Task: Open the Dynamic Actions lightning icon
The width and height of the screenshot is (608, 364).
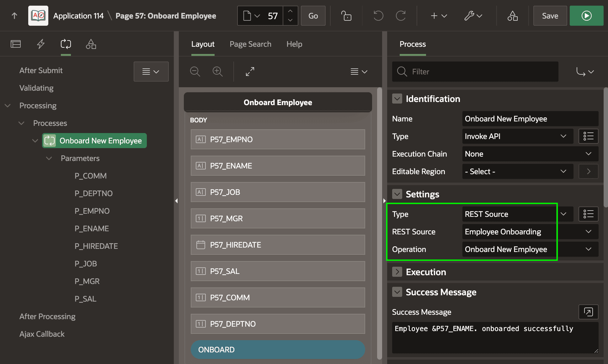Action: click(x=41, y=44)
